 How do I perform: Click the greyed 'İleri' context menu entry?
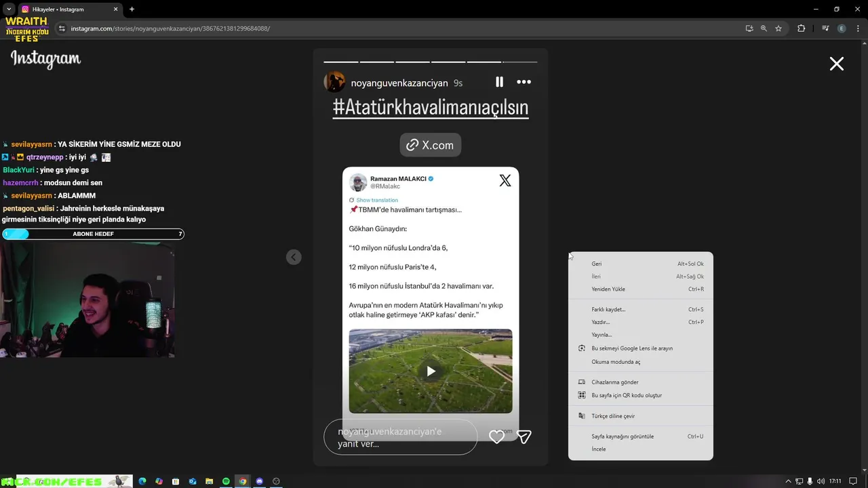[641, 277]
